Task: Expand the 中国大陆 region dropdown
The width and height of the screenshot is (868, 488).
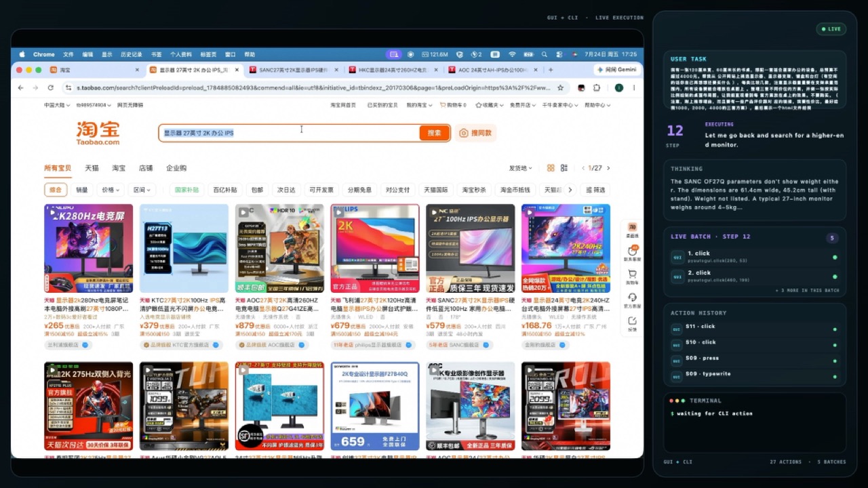Action: (x=57, y=105)
